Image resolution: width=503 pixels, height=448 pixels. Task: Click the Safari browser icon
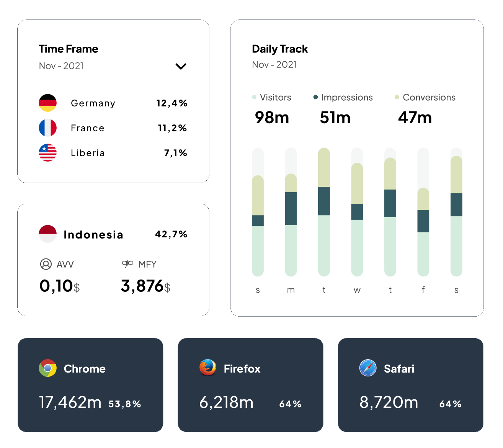click(x=368, y=368)
